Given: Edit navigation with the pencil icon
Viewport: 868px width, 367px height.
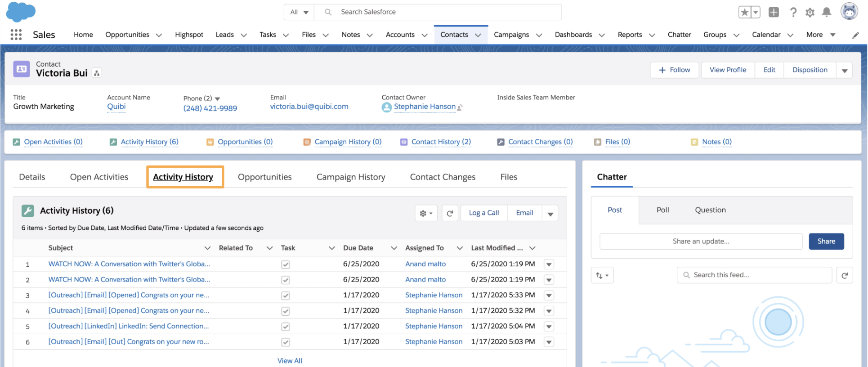Looking at the screenshot, I should click(x=855, y=35).
